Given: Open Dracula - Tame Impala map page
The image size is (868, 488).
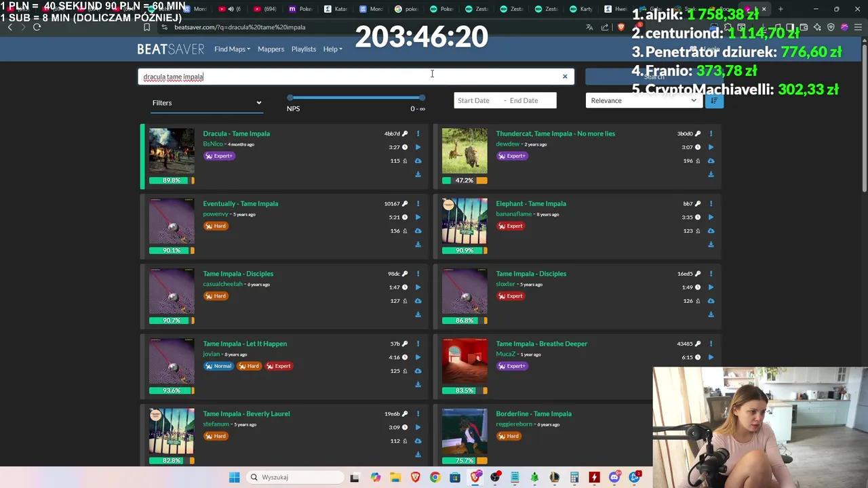Looking at the screenshot, I should pos(236,134).
